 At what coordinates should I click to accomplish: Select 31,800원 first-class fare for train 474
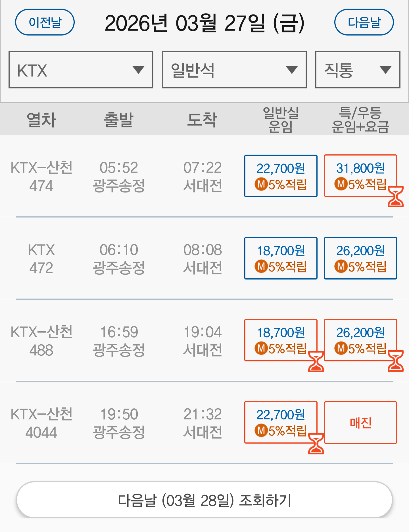click(x=360, y=175)
